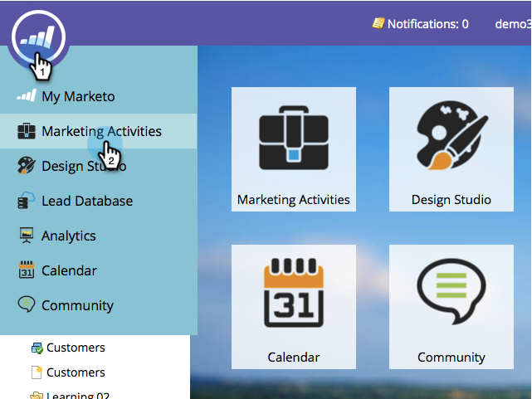Click the large briefcase icon on the tile

click(x=294, y=138)
